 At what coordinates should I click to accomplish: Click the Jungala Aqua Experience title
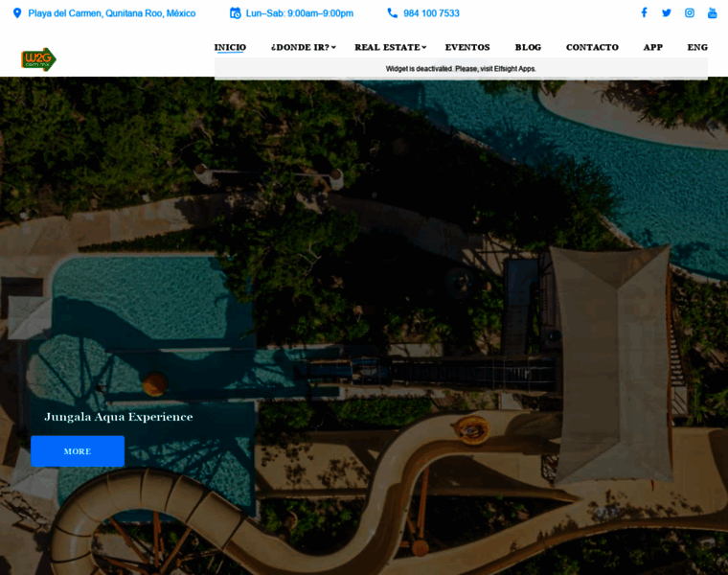tap(119, 417)
